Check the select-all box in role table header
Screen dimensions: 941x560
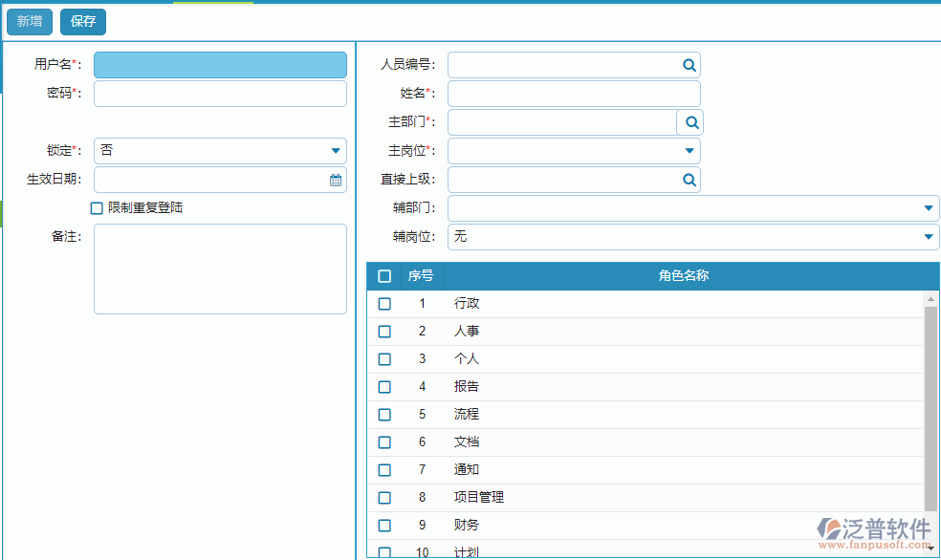tap(385, 276)
